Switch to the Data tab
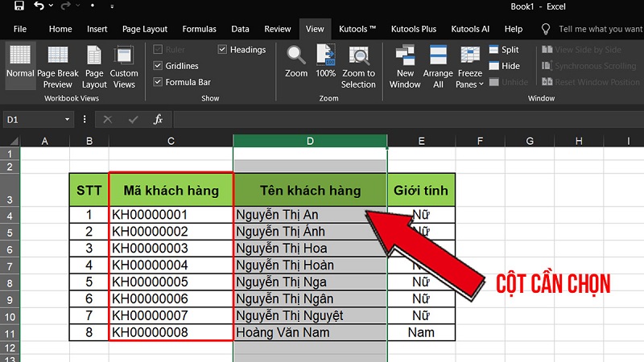Image resolution: width=644 pixels, height=362 pixels. coord(240,29)
